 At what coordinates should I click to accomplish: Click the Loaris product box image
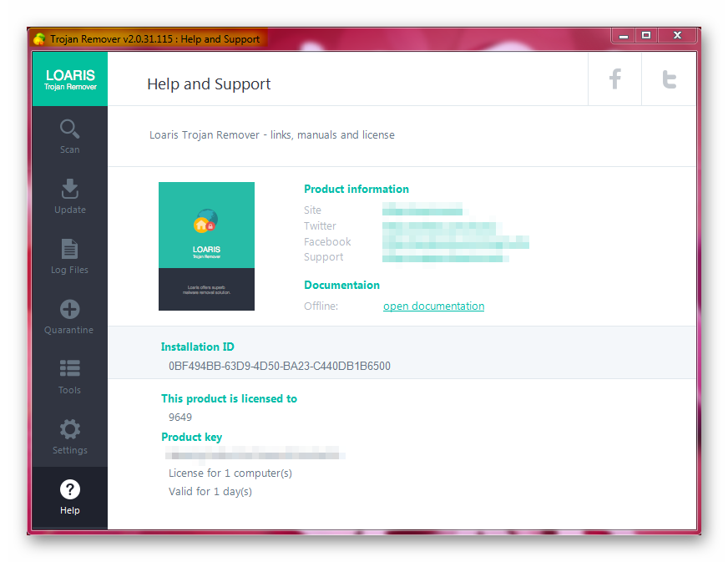pos(206,246)
